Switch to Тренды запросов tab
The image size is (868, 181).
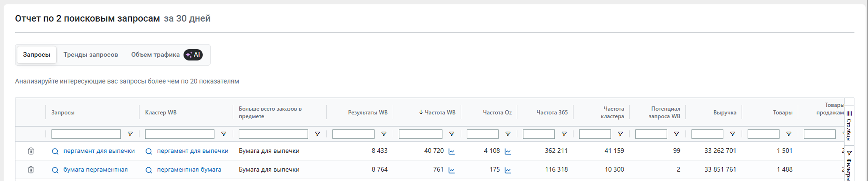(91, 55)
